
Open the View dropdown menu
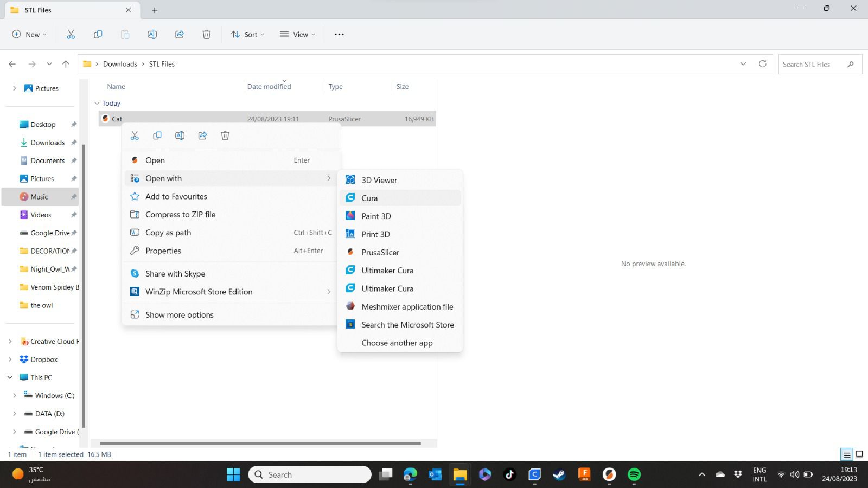(297, 34)
